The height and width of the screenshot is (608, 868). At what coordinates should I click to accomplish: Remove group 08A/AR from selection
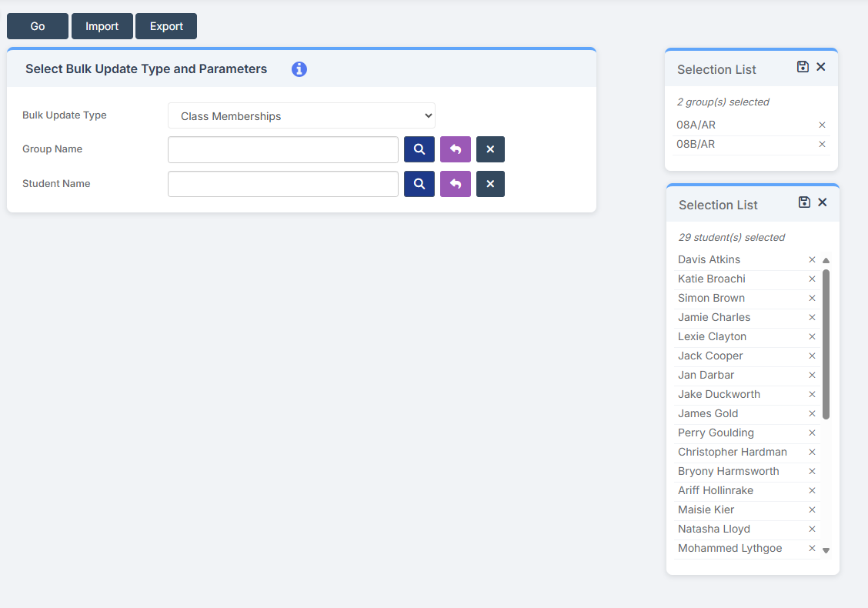click(822, 125)
